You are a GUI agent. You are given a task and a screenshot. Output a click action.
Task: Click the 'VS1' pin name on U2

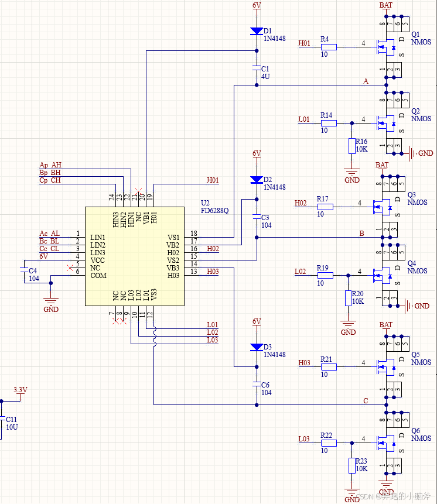tap(173, 238)
